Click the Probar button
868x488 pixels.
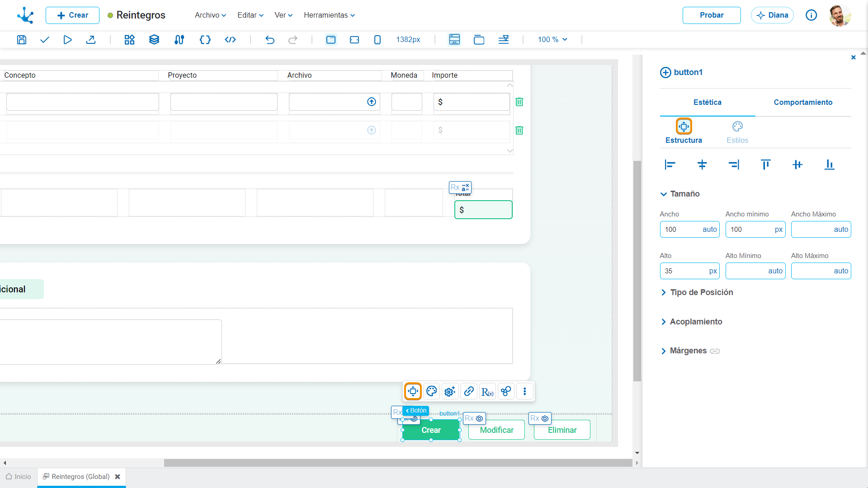tap(712, 15)
